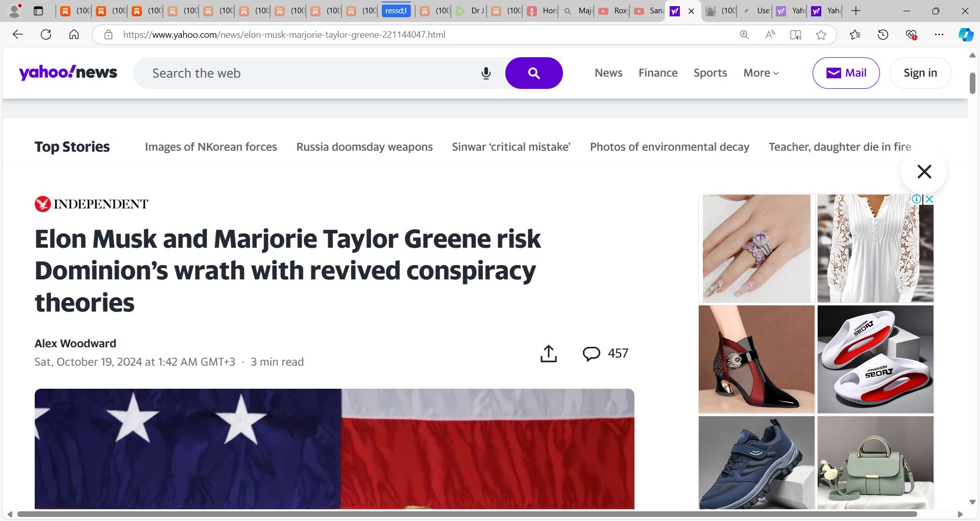Click the Yahoo News logo
Viewport: 980px width, 521px height.
tap(68, 73)
